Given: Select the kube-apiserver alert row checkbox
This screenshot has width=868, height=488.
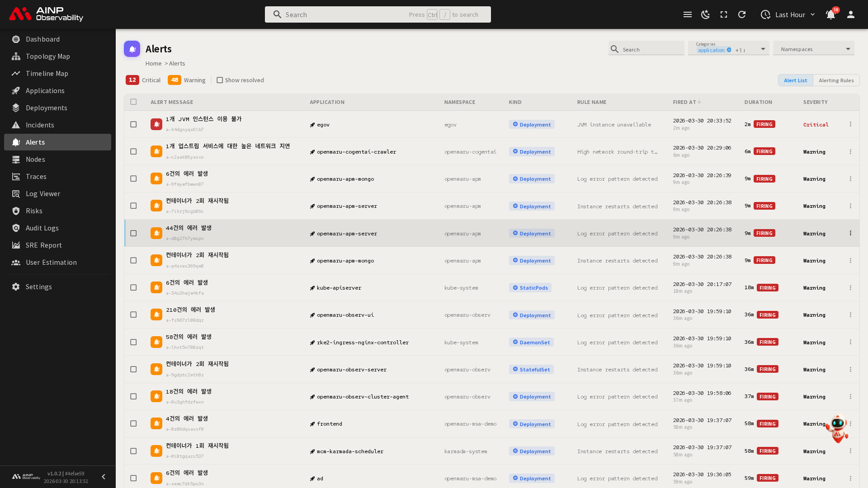Looking at the screenshot, I should point(133,287).
